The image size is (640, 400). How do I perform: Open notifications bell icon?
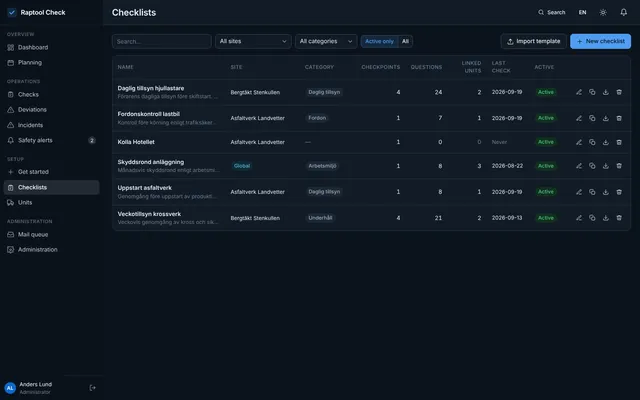point(624,12)
